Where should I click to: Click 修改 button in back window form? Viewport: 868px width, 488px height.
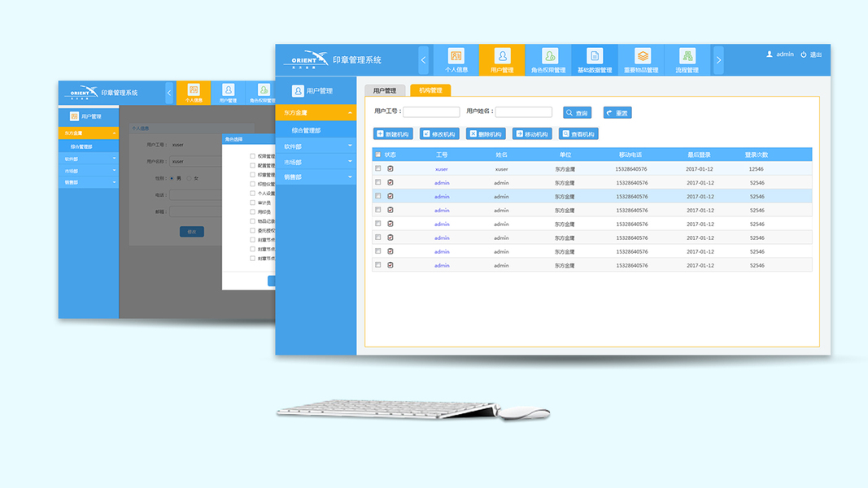[191, 232]
